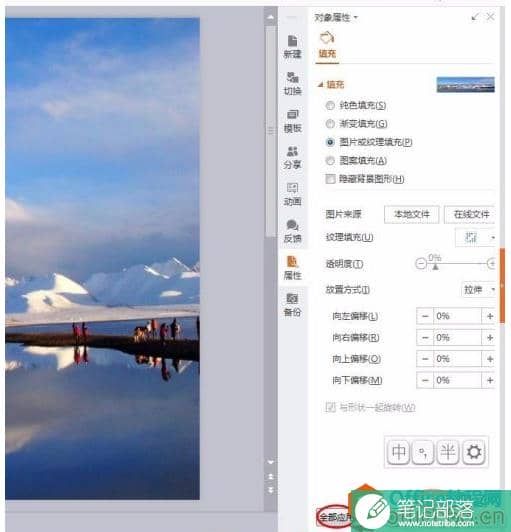Decrease 向下偏移(M) with minus
The height and width of the screenshot is (532, 511).
(x=425, y=380)
